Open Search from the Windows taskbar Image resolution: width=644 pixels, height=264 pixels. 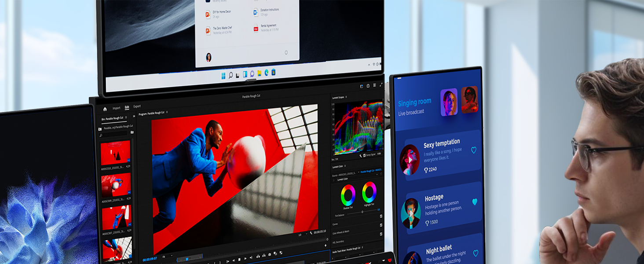pos(231,76)
